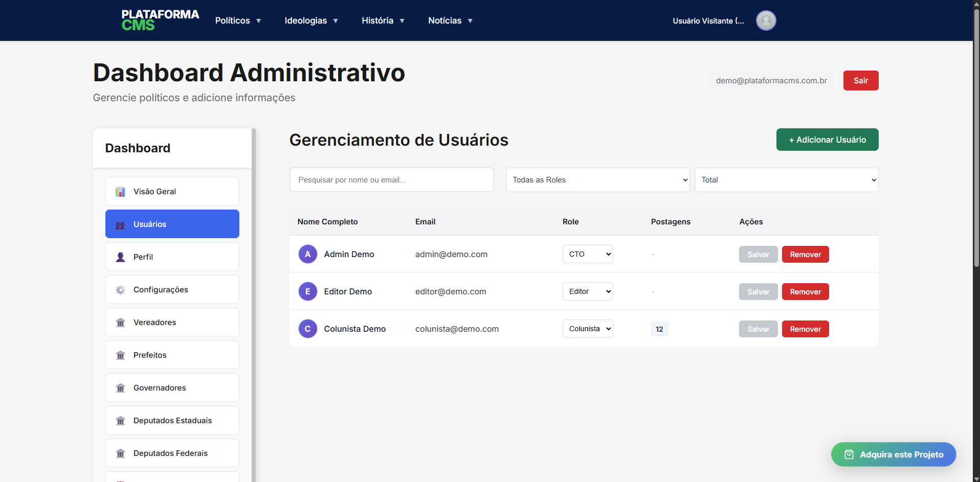Viewport: 980px width, 482px height.
Task: Expand the Ideologias navigation menu
Action: (311, 20)
